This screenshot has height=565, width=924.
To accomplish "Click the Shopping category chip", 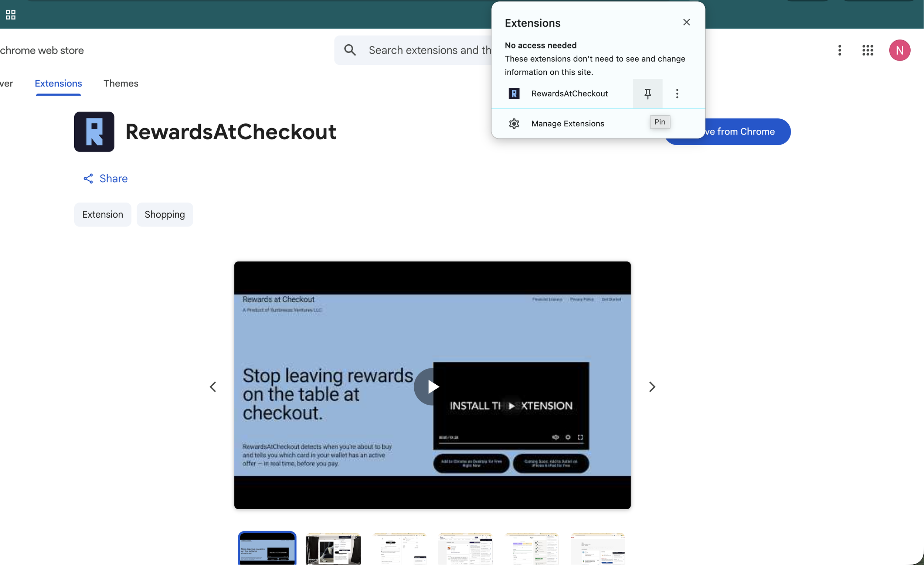I will coord(164,214).
